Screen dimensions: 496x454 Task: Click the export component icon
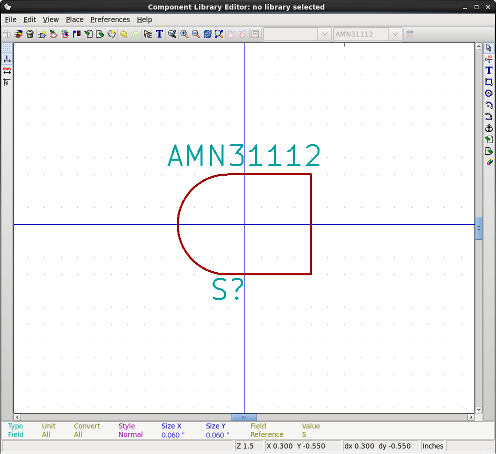pos(100,34)
